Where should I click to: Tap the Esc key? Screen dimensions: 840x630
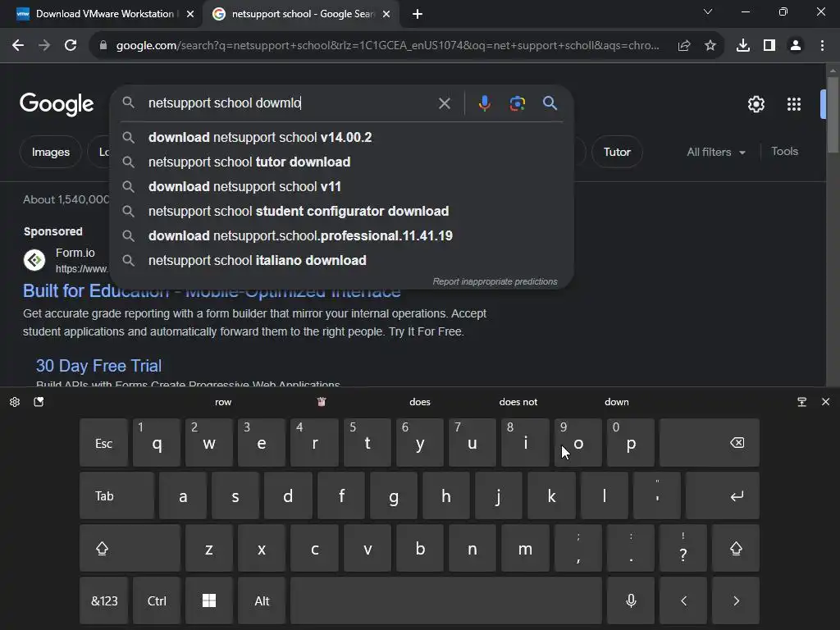103,442
